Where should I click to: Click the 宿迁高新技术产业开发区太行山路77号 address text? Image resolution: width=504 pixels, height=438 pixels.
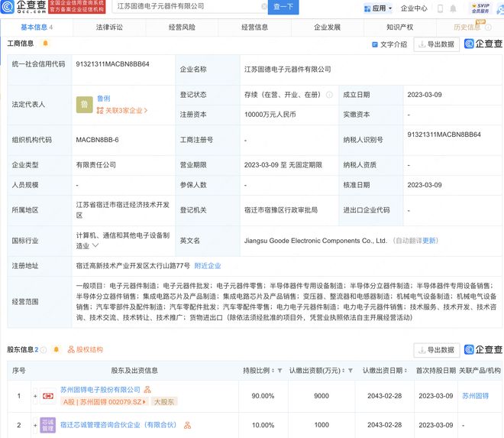[x=133, y=266]
